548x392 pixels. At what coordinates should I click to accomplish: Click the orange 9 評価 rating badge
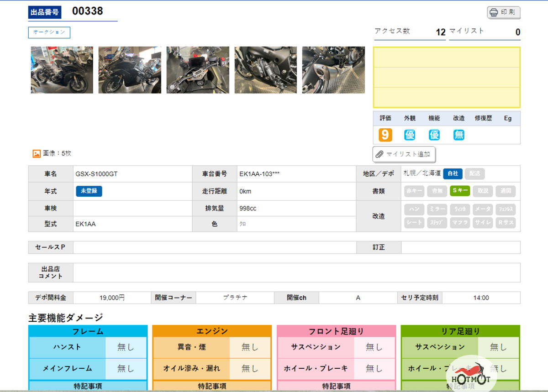pos(385,135)
